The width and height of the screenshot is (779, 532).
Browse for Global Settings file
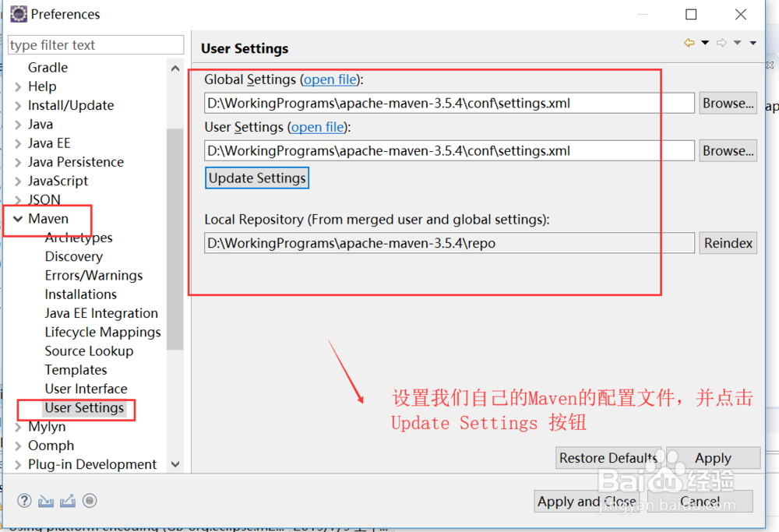(728, 104)
